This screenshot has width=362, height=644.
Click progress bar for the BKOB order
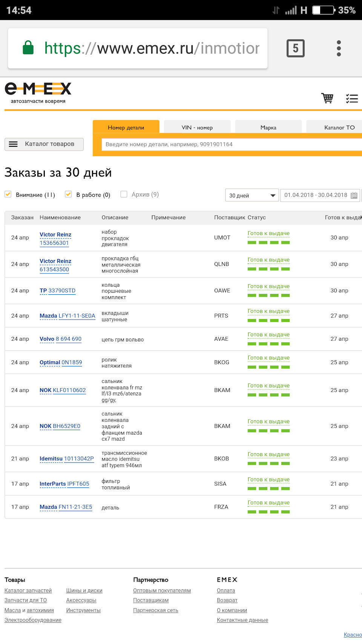pos(268,464)
